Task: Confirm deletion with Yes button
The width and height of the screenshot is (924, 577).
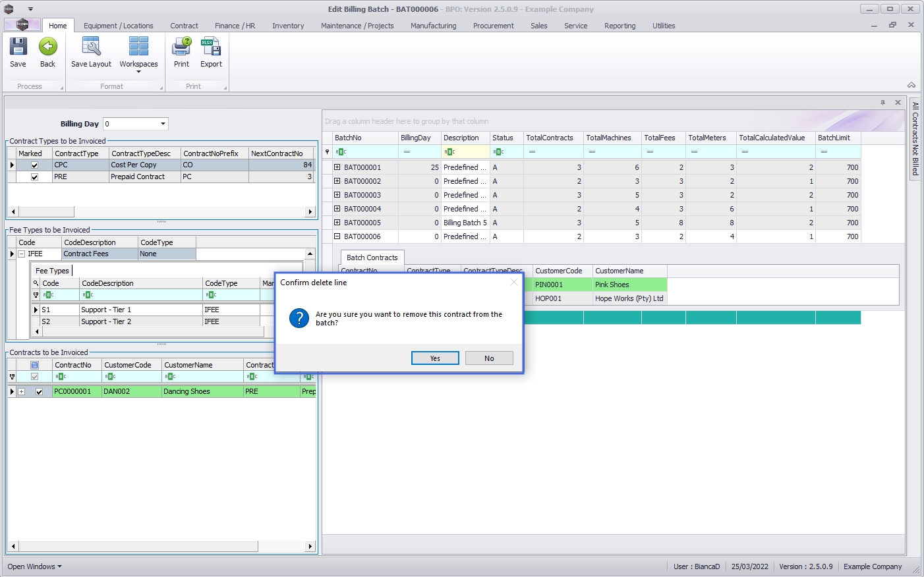Action: click(435, 358)
